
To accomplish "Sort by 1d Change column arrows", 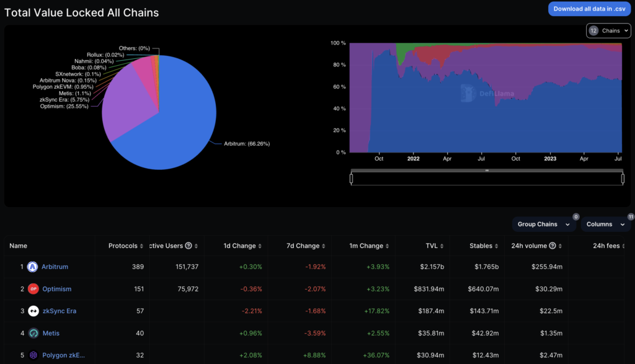I will 260,246.
